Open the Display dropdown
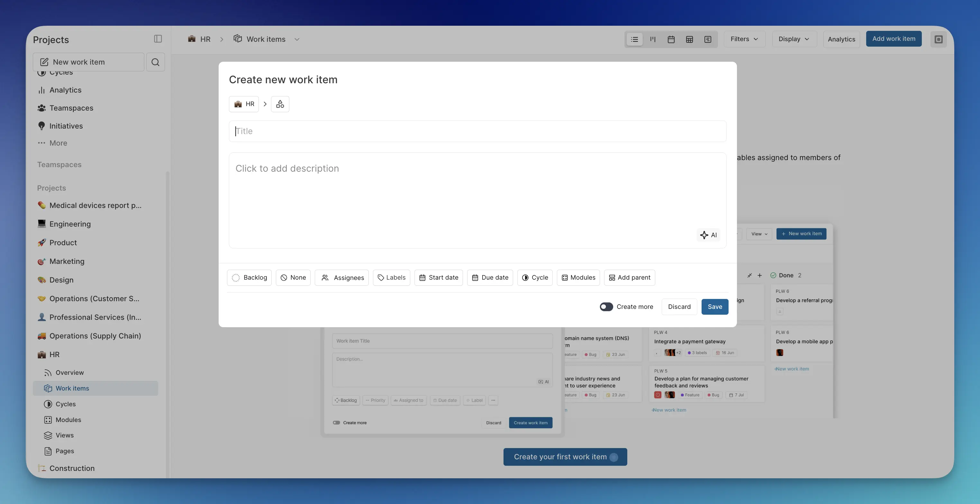 [x=794, y=39]
